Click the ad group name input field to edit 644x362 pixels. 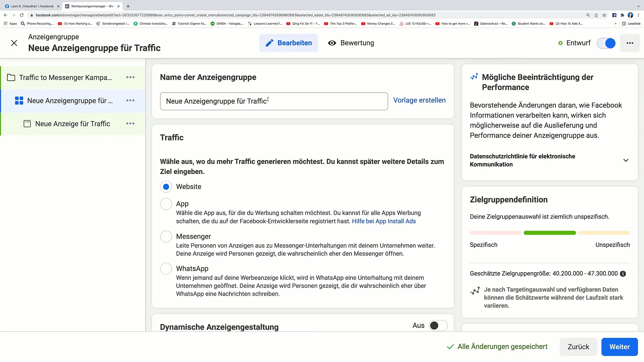pos(274,101)
